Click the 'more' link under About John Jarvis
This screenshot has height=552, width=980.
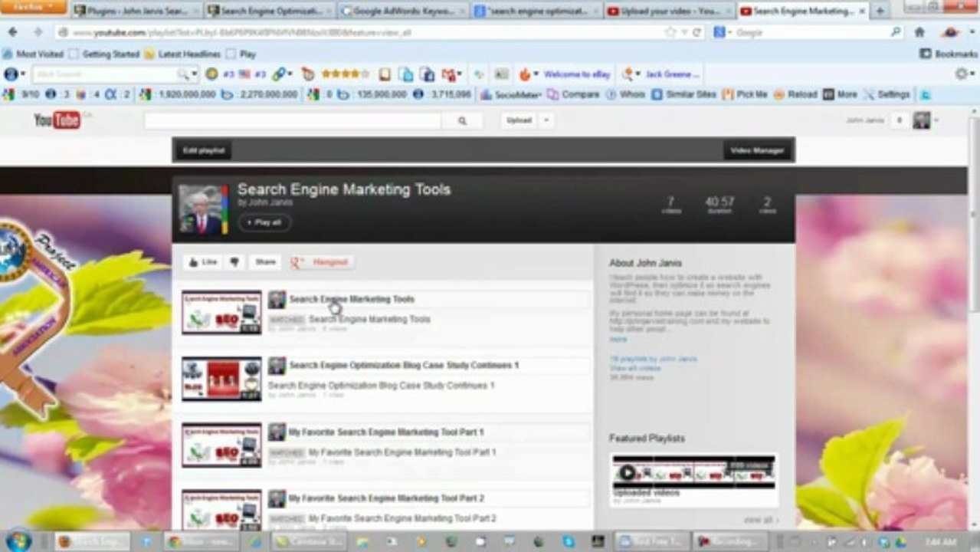pyautogui.click(x=618, y=339)
